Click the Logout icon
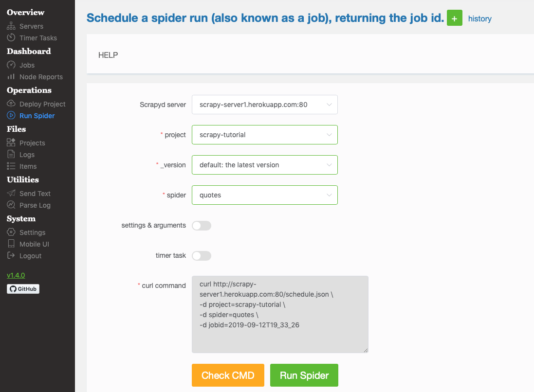Image resolution: width=534 pixels, height=392 pixels. 11,256
